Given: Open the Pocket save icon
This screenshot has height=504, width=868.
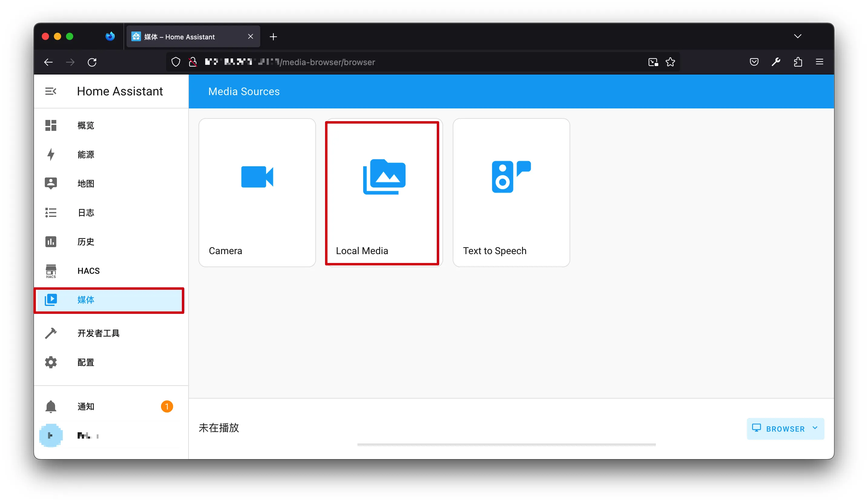Looking at the screenshot, I should 754,62.
